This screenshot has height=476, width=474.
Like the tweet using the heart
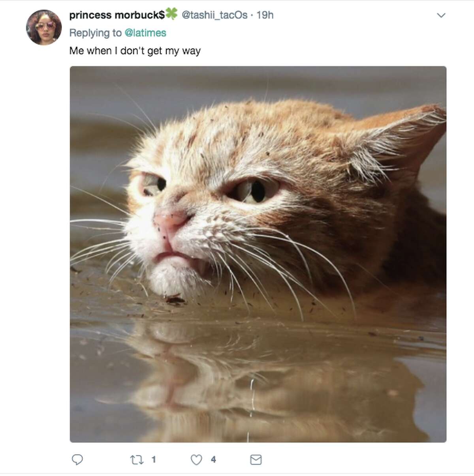[x=196, y=459]
